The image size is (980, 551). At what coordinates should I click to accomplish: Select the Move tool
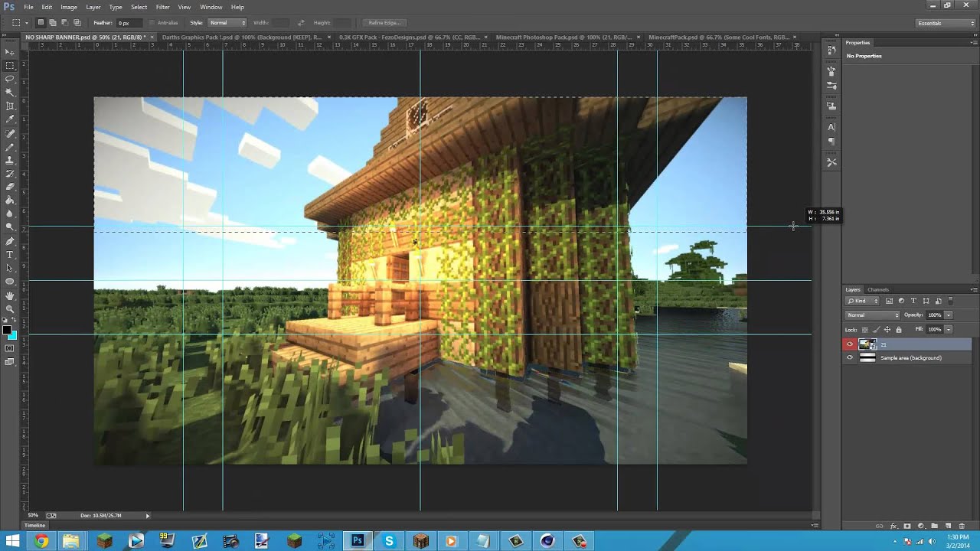[10, 52]
